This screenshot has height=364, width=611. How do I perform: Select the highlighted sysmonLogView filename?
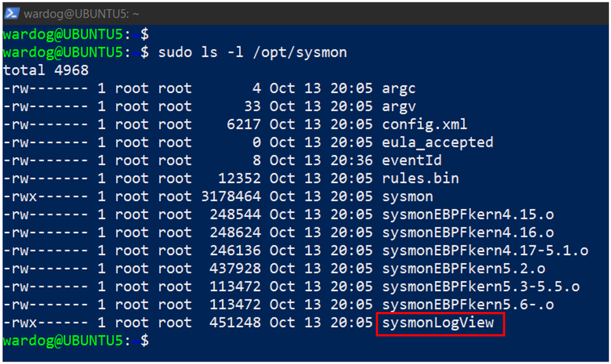[x=438, y=324]
